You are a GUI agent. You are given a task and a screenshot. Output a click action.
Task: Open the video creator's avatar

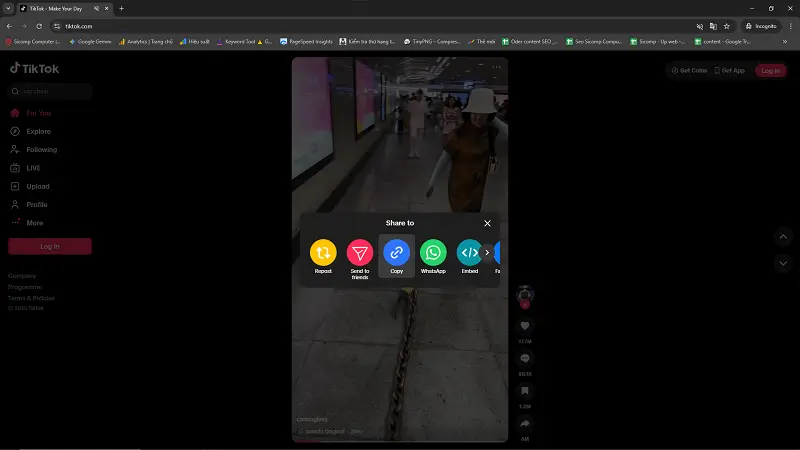pos(525,294)
